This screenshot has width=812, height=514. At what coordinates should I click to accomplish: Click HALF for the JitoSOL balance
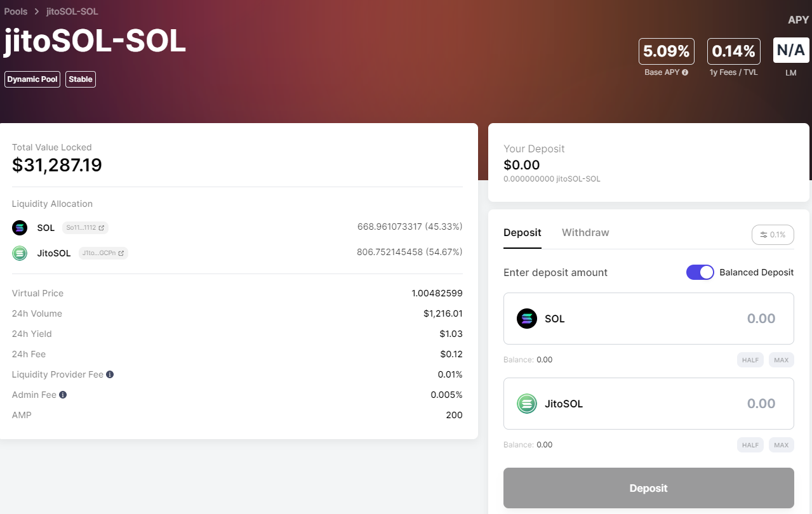(x=750, y=445)
